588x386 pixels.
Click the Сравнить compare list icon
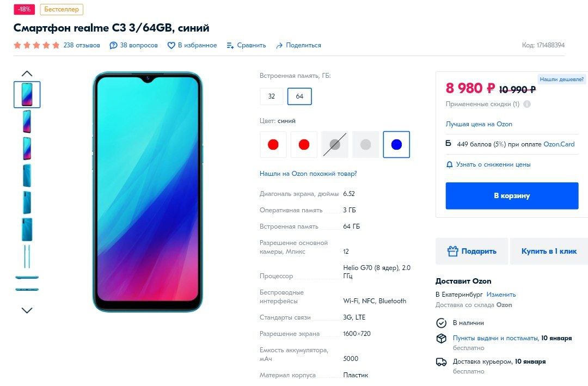[230, 45]
